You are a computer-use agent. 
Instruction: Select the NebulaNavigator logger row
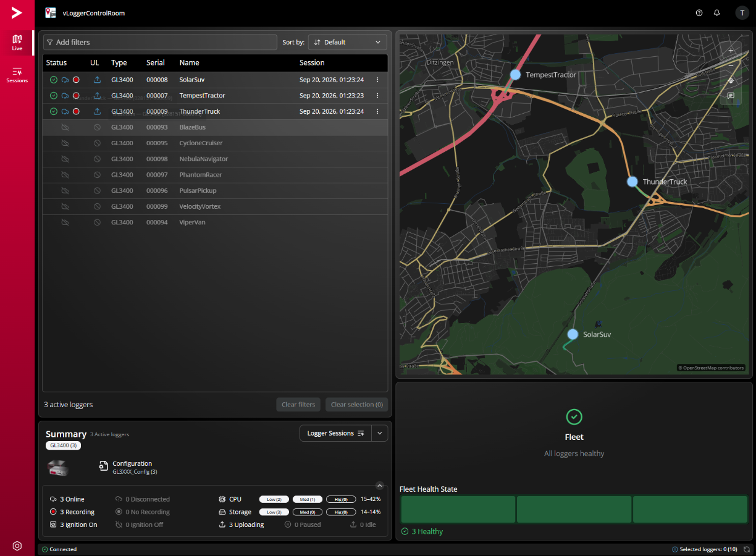pos(215,159)
